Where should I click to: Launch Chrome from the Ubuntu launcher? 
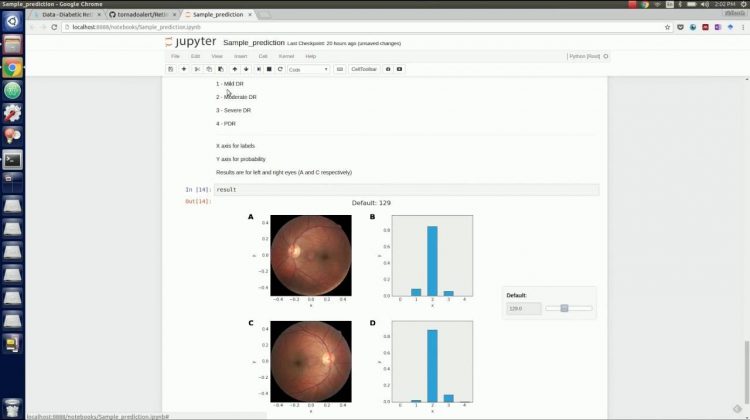click(x=12, y=68)
